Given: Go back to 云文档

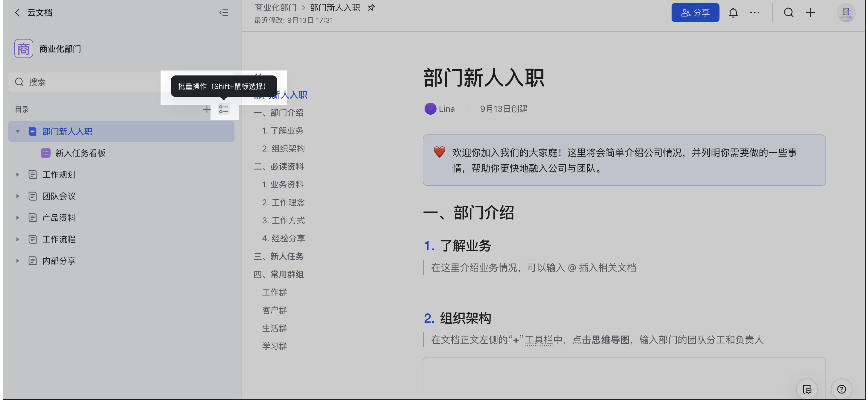Looking at the screenshot, I should [18, 13].
